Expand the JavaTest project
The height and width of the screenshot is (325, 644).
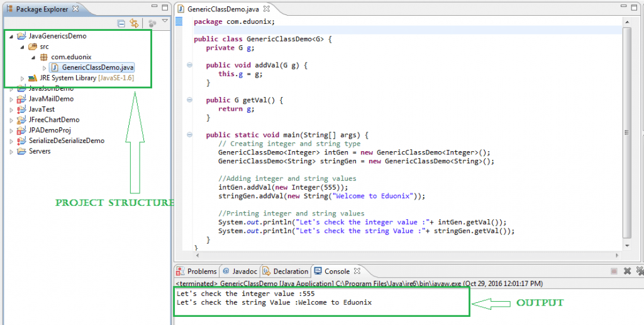[11, 110]
